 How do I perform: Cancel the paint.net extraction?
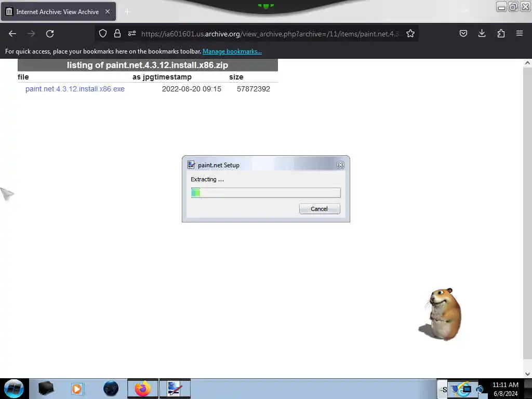[x=320, y=209]
